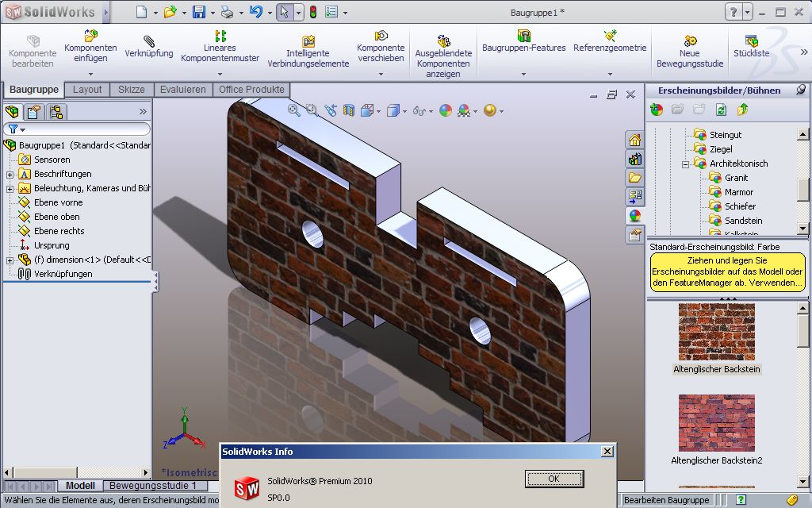Open Referenzgeometrie dropdown arrow
This screenshot has height=508, width=812.
(610, 74)
